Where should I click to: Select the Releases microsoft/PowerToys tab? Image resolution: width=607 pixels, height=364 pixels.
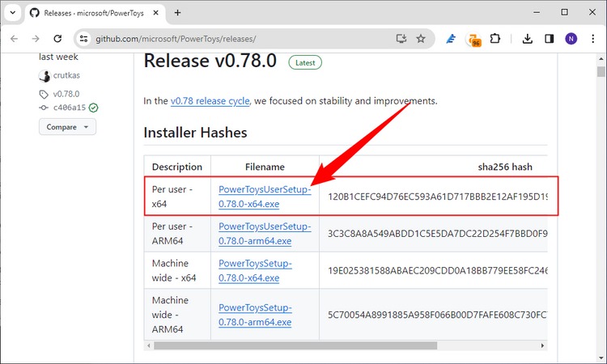[x=95, y=13]
